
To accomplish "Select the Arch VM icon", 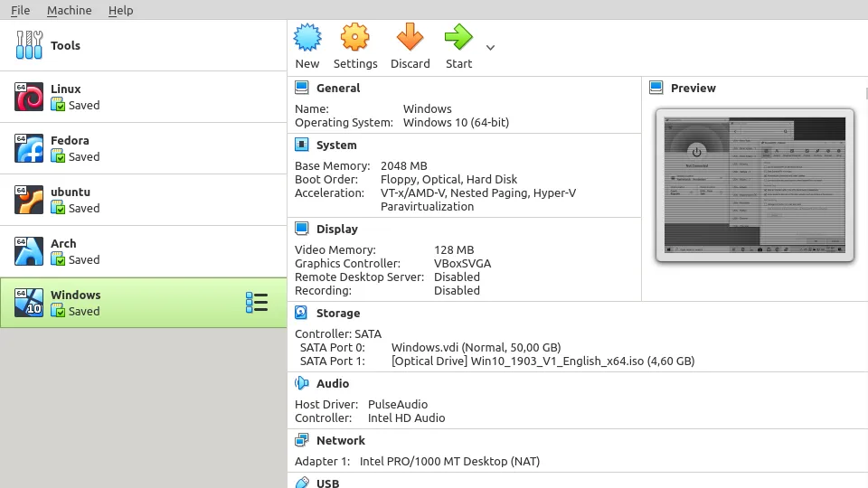I will (29, 251).
